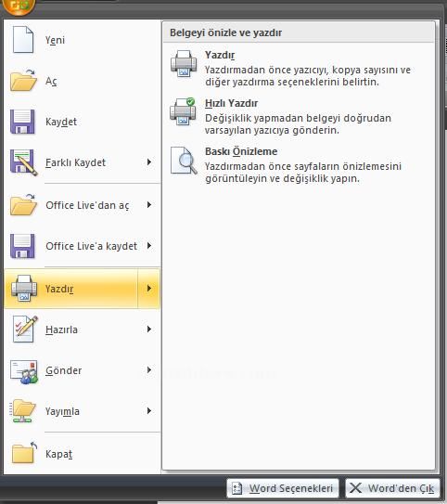The height and width of the screenshot is (504, 447).
Task: Expand the Gönder submenu arrow
Action: (149, 370)
